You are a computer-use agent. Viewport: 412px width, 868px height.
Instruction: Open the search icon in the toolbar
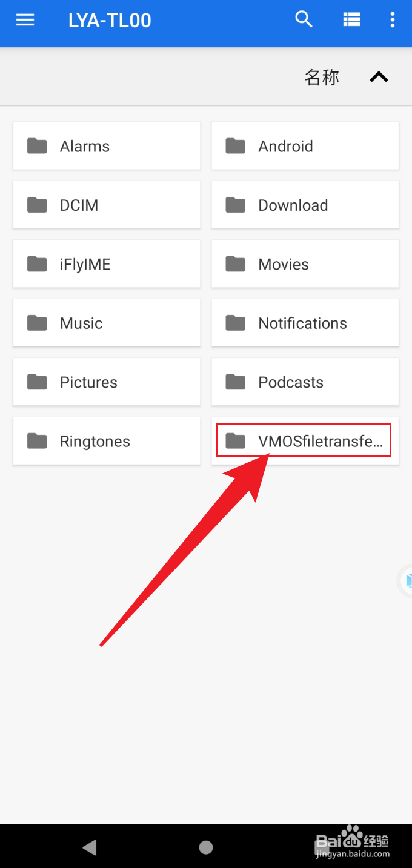pos(304,19)
